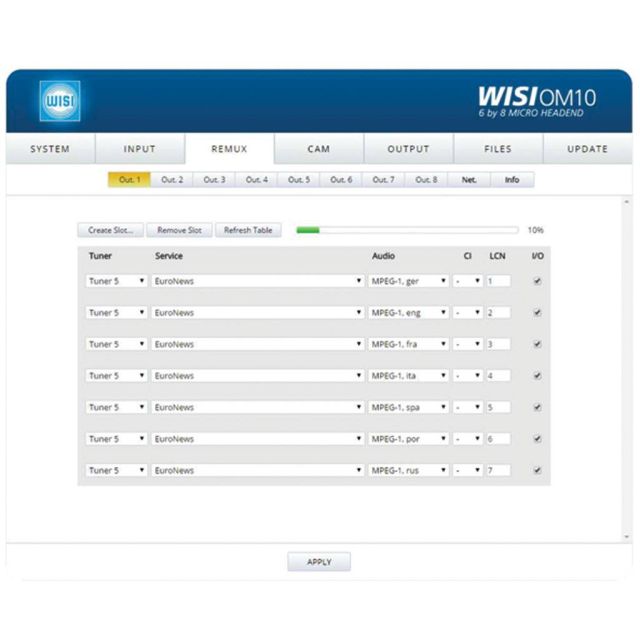The height and width of the screenshot is (640, 640).
Task: Open the OUTPUT tab
Action: [408, 149]
